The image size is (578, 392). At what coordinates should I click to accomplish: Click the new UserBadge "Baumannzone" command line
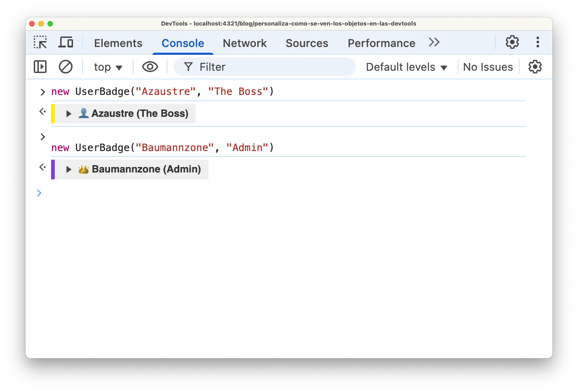[x=162, y=148]
